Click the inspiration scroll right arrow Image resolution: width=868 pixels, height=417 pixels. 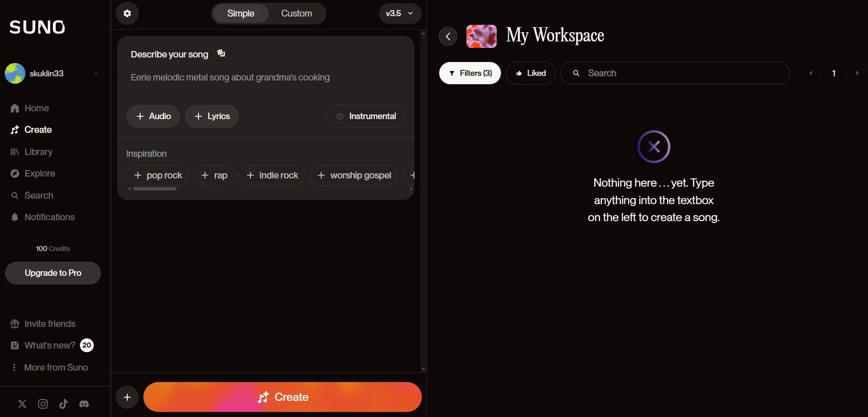pos(411,189)
